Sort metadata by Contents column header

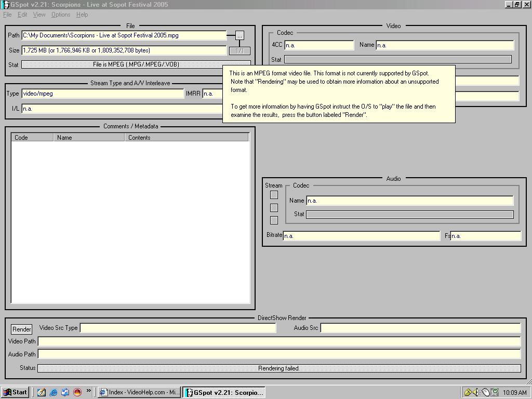(187, 137)
